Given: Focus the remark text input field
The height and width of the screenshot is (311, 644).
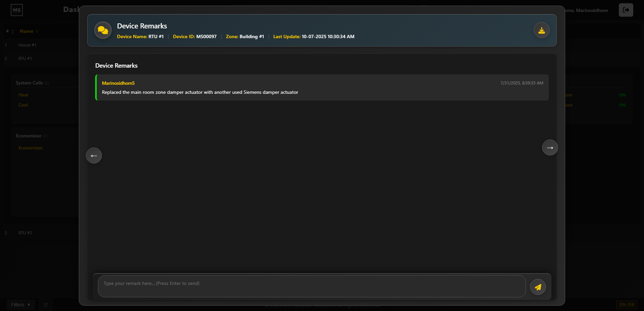Looking at the screenshot, I should click(x=312, y=286).
